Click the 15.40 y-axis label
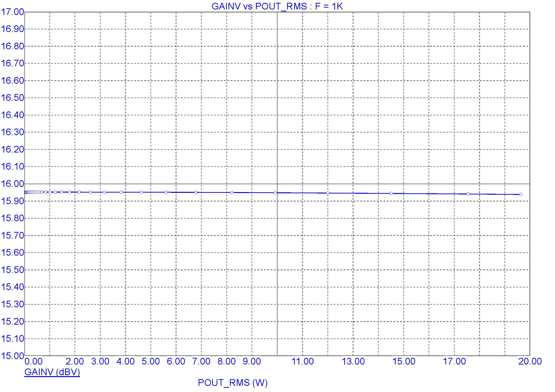 [13, 287]
